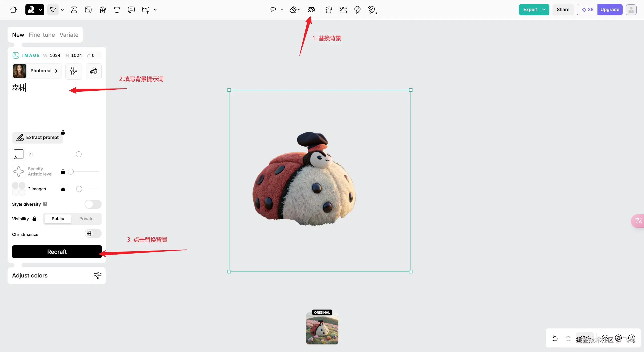Switch to the Fine-tune tab
Image resolution: width=644 pixels, height=352 pixels.
42,35
